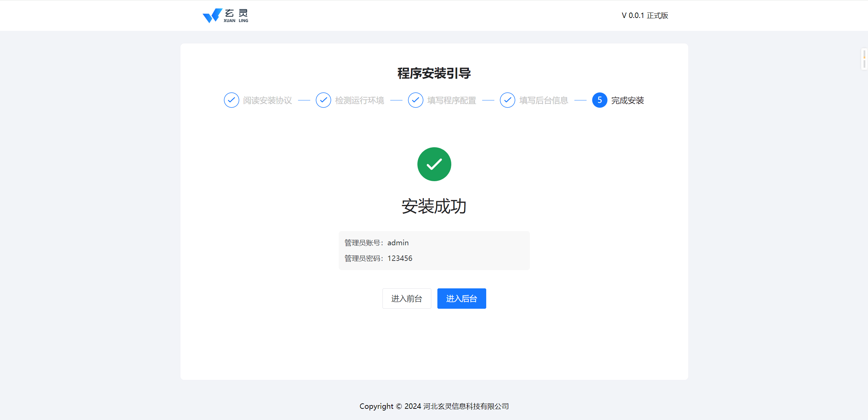The image size is (868, 420).
Task: Click the scrollbar handle at right edge
Action: tap(864, 59)
